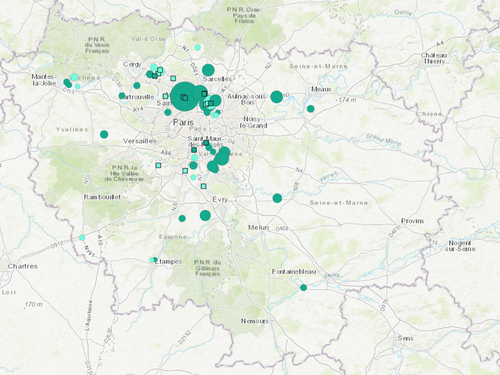Viewport: 500px width, 375px height.
Task: Select the Château Thierry label
Action: pos(434,58)
